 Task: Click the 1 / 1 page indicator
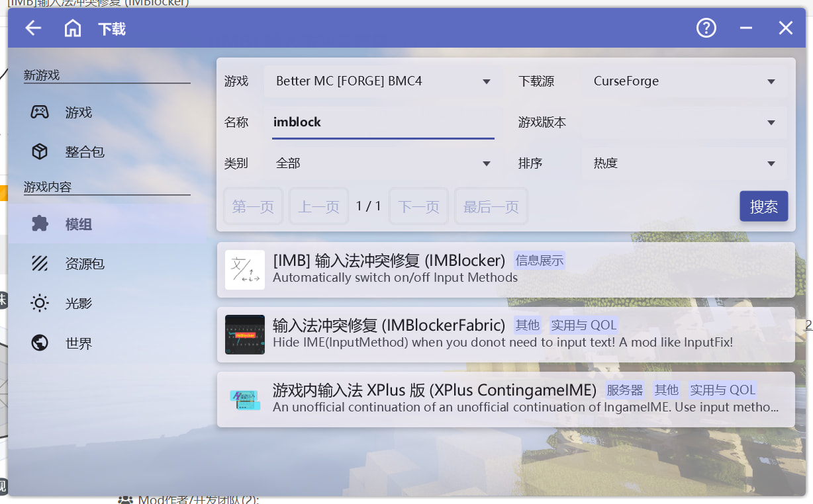coord(369,206)
